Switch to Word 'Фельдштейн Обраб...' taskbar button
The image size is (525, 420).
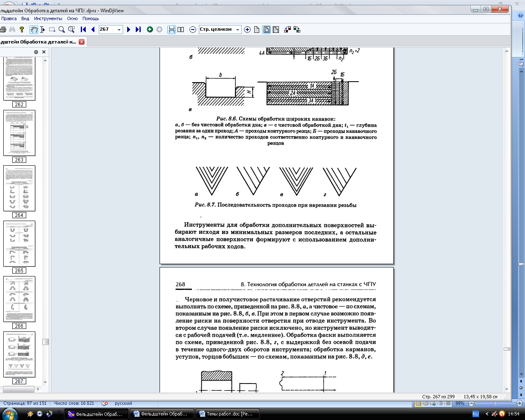[162, 414]
